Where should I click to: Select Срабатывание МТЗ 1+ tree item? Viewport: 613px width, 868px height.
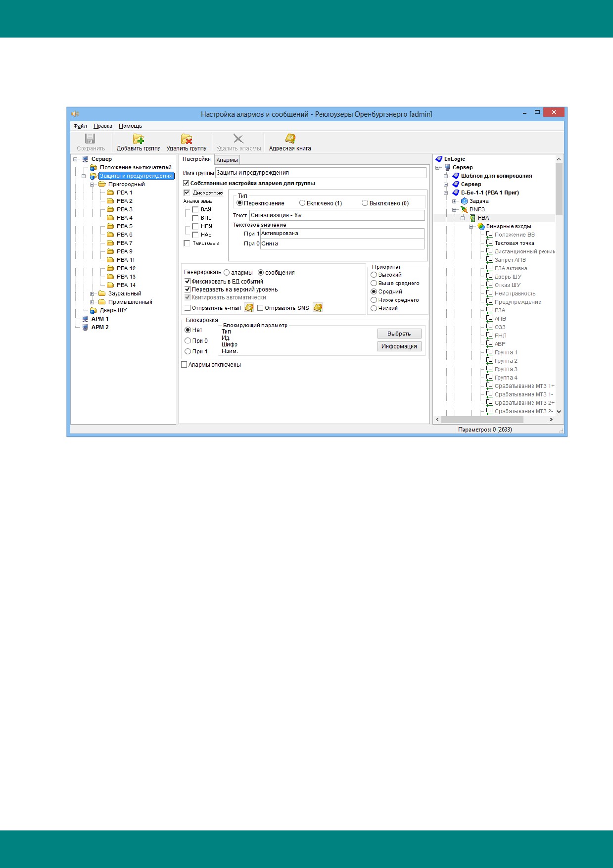pos(524,386)
